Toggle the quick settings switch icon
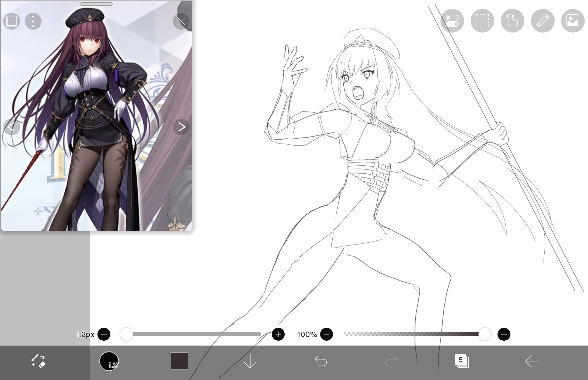Image resolution: width=588 pixels, height=380 pixels. pos(452,21)
